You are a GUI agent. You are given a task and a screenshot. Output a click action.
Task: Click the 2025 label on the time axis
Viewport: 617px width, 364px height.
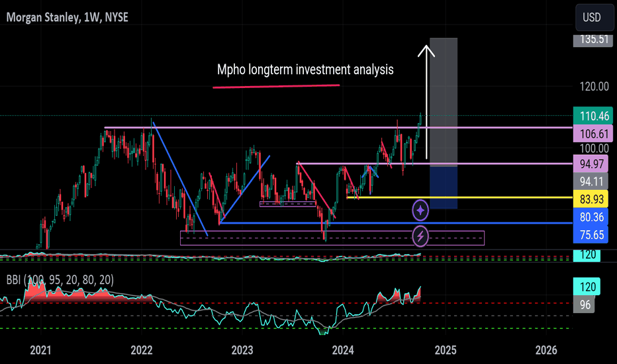[446, 350]
